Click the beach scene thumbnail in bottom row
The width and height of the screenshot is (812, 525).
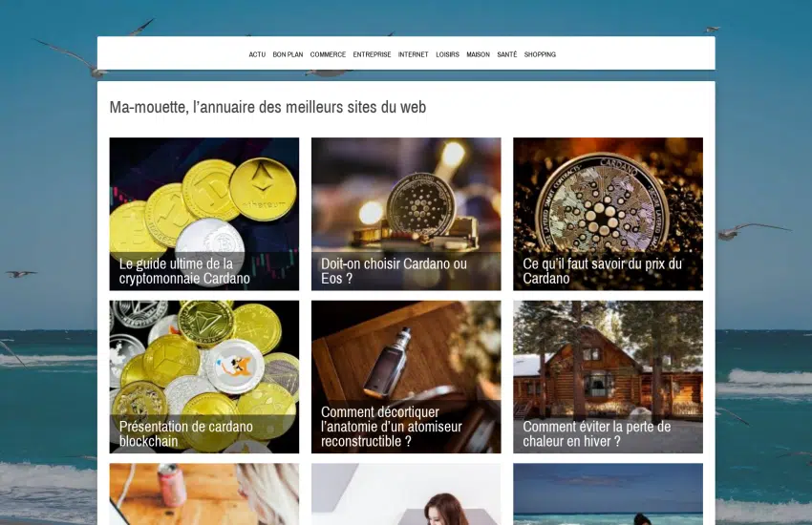coord(608,493)
